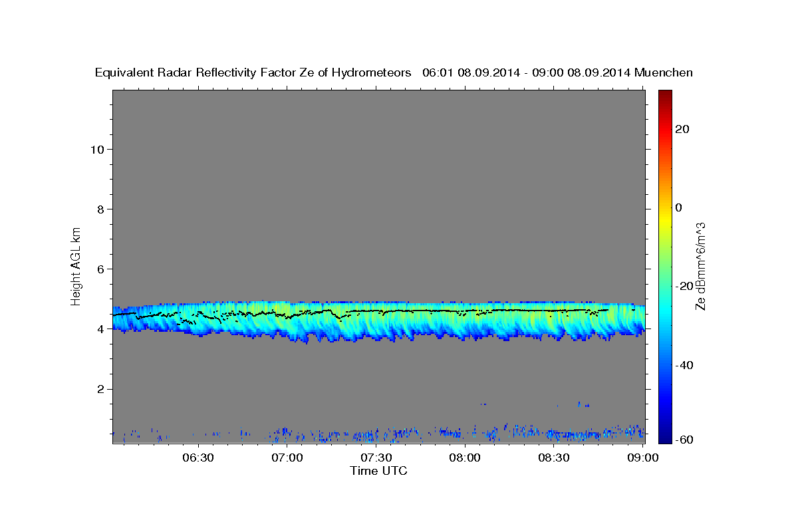Click the 'Ze dBmm^6/m^3' colorbar label
The height and width of the screenshot is (532, 798).
tap(700, 266)
